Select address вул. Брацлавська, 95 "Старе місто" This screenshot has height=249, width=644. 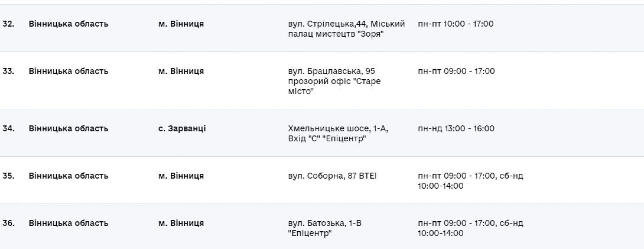pos(334,81)
